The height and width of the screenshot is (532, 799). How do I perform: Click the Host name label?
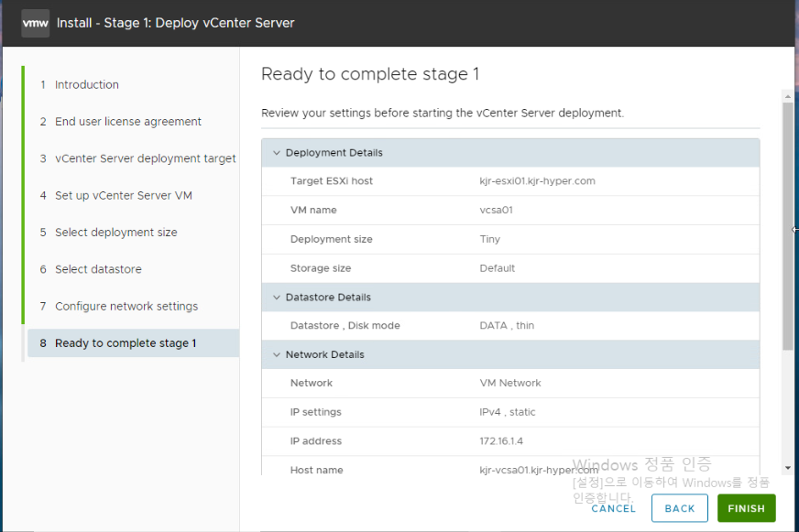coord(316,471)
